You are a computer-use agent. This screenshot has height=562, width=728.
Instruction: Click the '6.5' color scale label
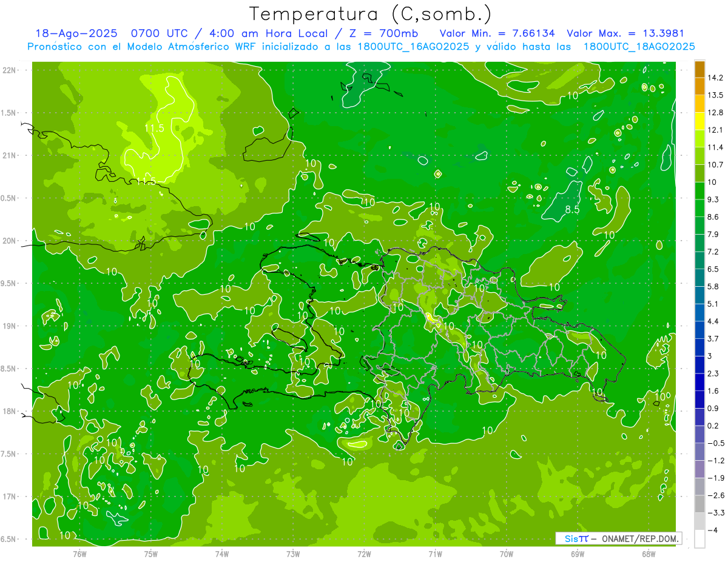[x=713, y=269]
